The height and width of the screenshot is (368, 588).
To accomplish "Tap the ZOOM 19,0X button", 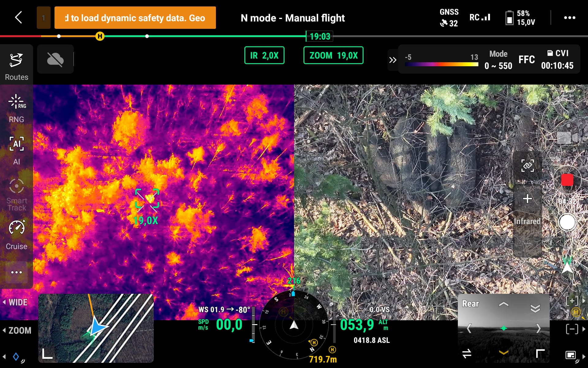I will [x=333, y=56].
